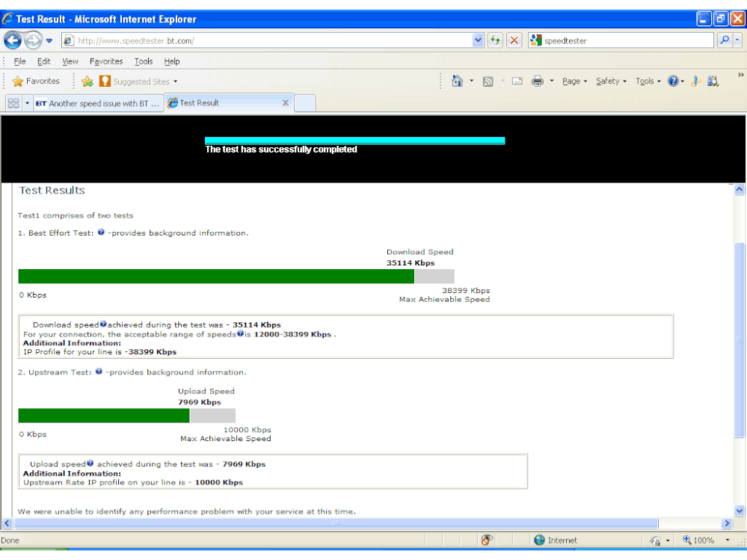The image size is (747, 560).
Task: Switch to 'Another speed issue with BT' tab
Action: pos(99,103)
